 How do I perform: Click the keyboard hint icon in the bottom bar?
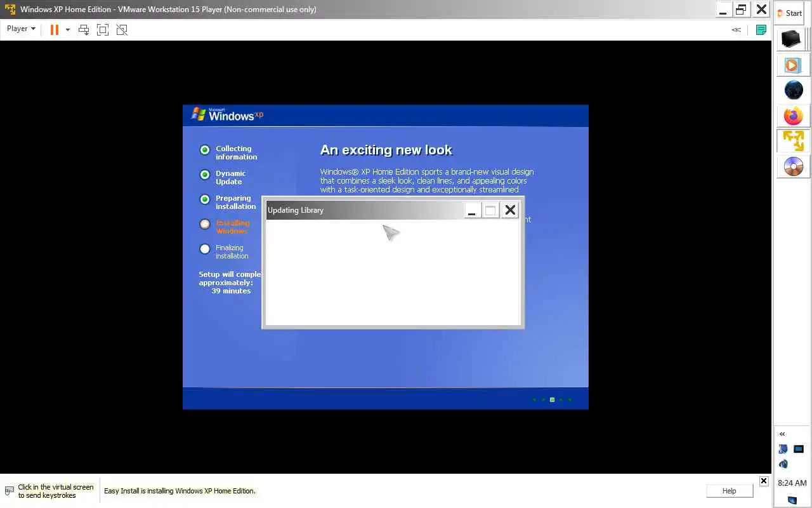click(9, 491)
